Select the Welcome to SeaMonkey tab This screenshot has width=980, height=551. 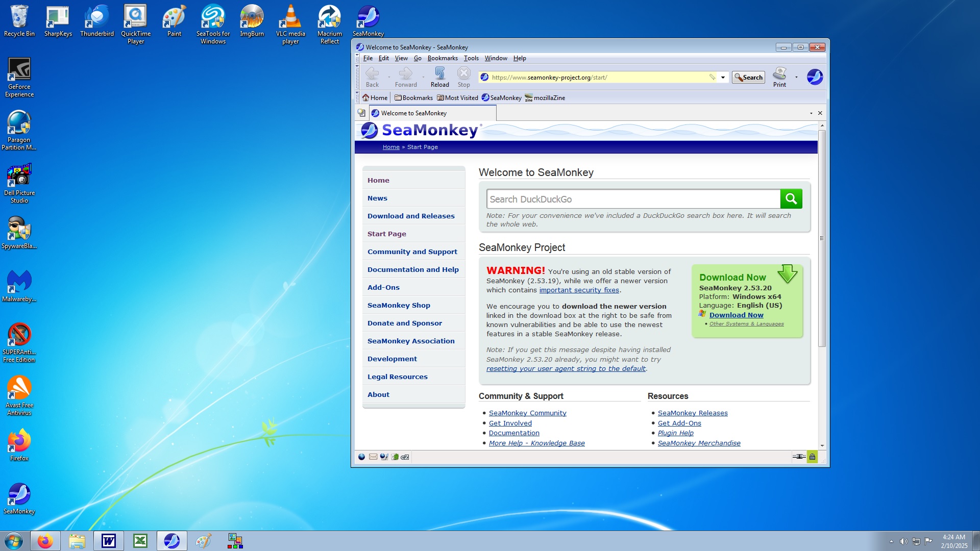(x=433, y=113)
